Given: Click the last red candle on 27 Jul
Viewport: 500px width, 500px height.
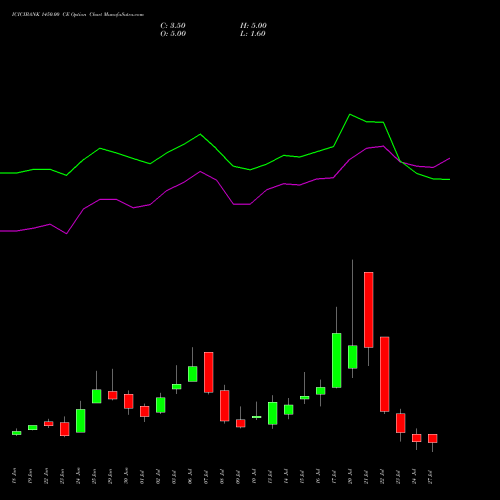Looking at the screenshot, I should [433, 438].
